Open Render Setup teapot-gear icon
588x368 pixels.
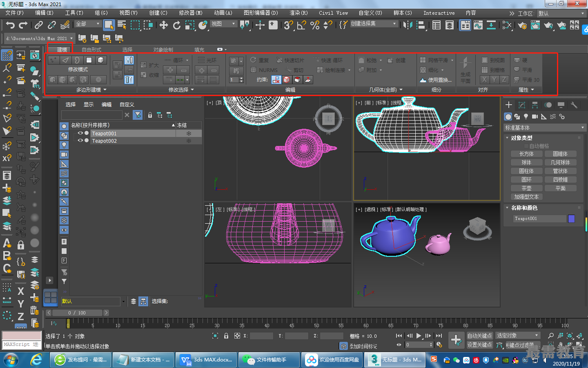522,25
